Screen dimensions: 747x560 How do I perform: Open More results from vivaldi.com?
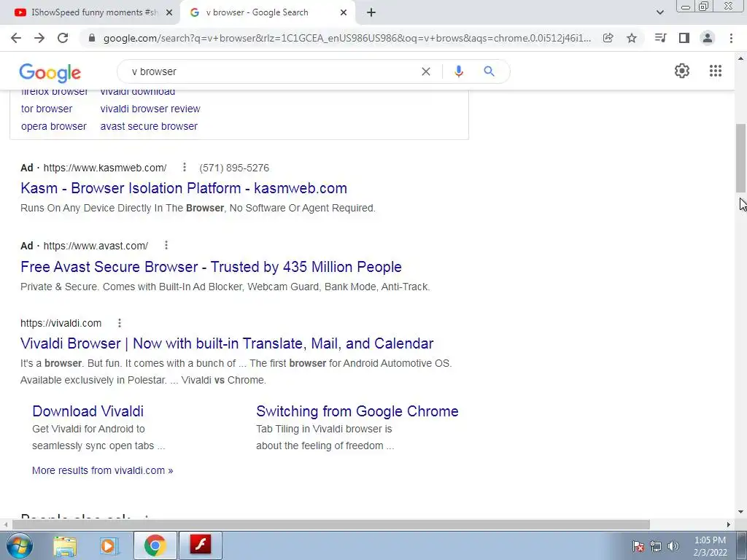pyautogui.click(x=102, y=470)
